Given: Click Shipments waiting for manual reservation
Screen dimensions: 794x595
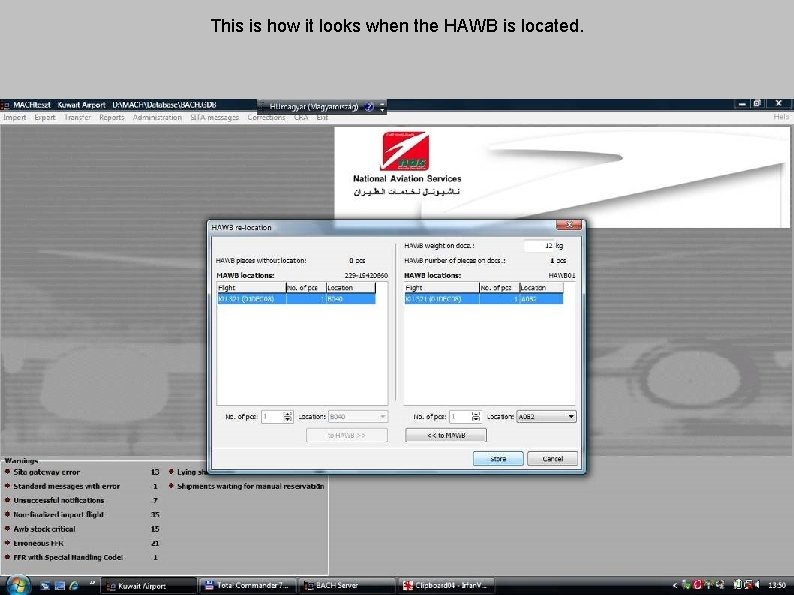Looking at the screenshot, I should pos(251,486).
